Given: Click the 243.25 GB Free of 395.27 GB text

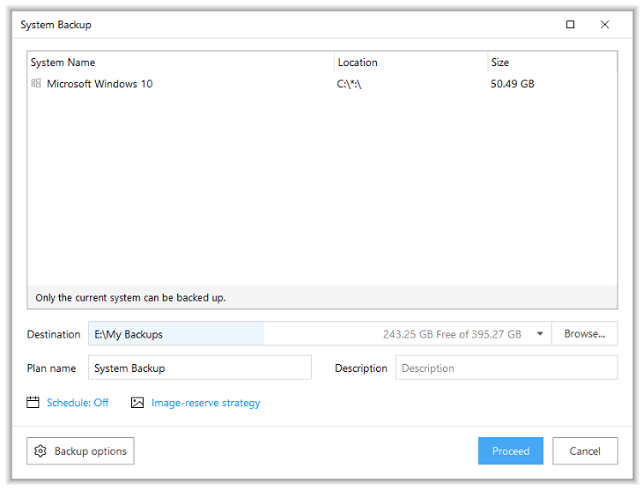Looking at the screenshot, I should pos(452,334).
